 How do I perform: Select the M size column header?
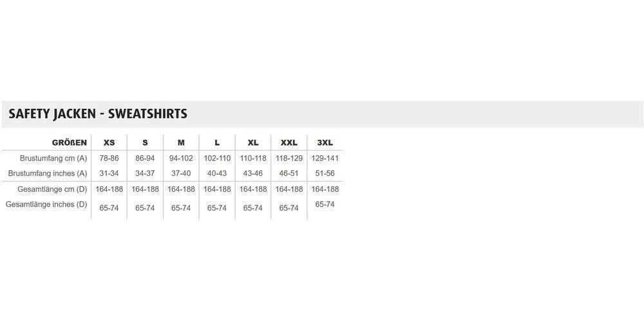point(181,143)
